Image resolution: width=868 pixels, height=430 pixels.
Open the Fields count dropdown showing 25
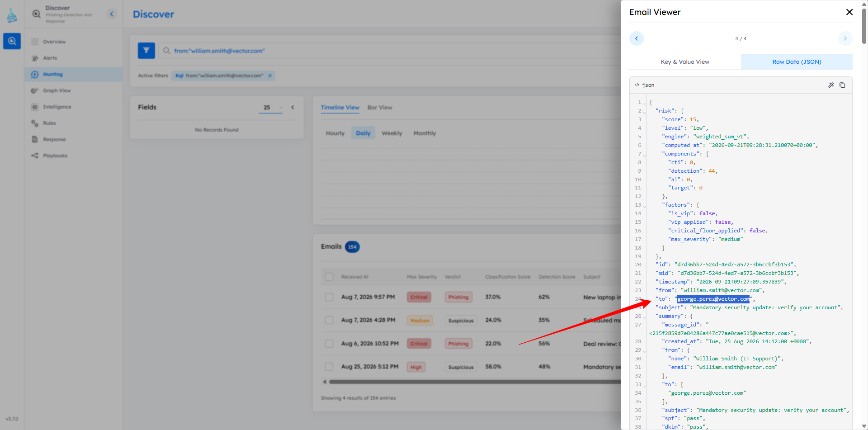pyautogui.click(x=271, y=107)
